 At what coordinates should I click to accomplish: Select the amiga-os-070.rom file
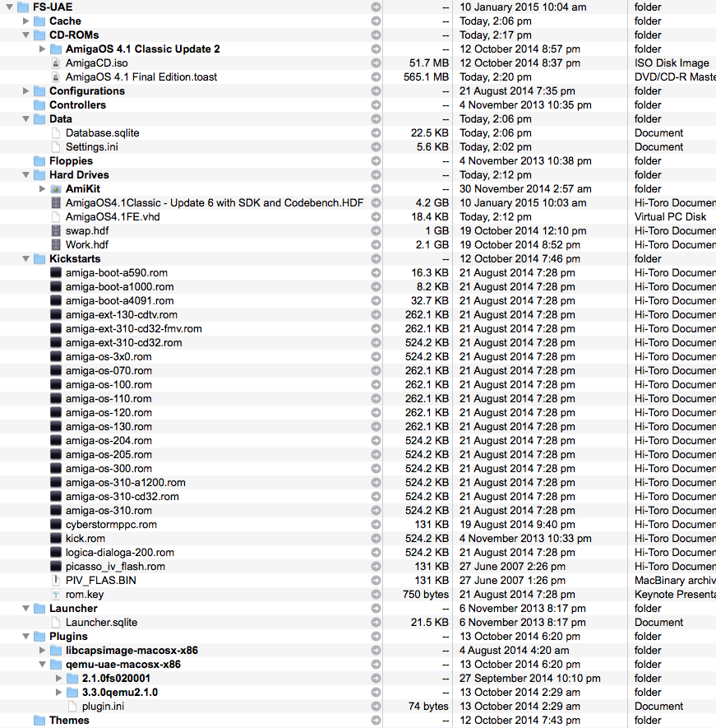pos(109,370)
